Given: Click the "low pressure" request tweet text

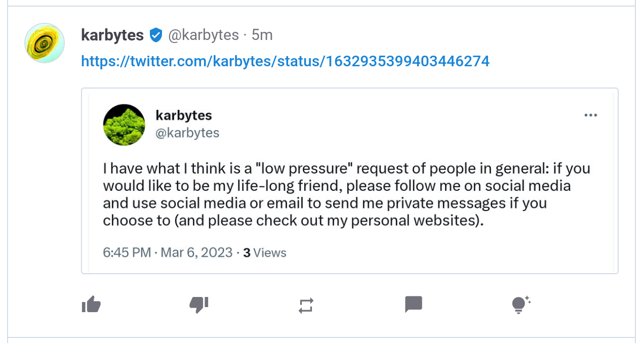Looking at the screenshot, I should [x=347, y=194].
